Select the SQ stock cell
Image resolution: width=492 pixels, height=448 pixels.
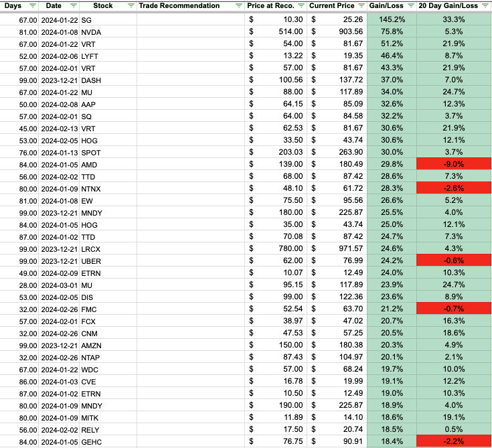[108, 117]
